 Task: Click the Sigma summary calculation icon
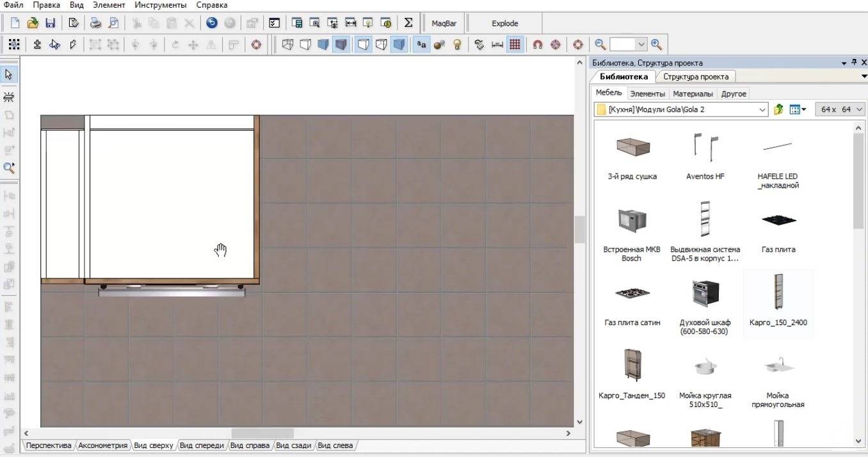click(x=408, y=23)
